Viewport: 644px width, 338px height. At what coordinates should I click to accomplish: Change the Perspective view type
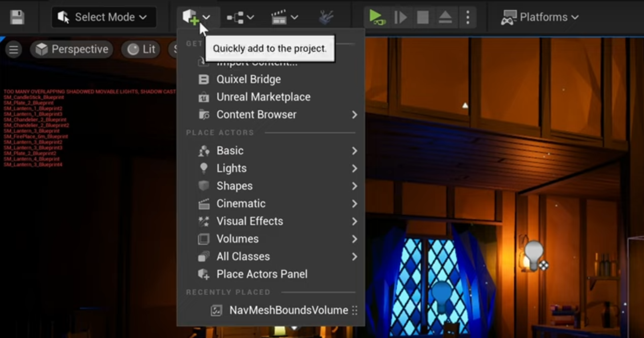pyautogui.click(x=72, y=49)
